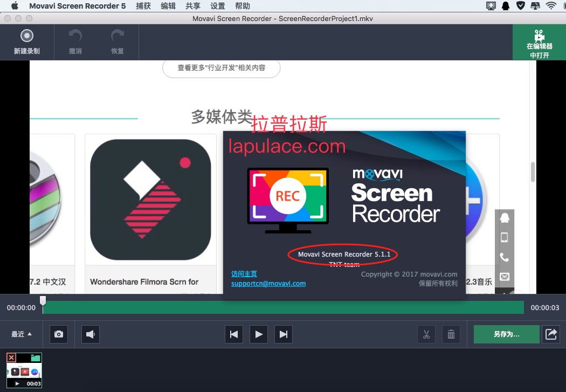The image size is (566, 392).
Task: Mute audio with the speaker icon
Action: point(91,334)
